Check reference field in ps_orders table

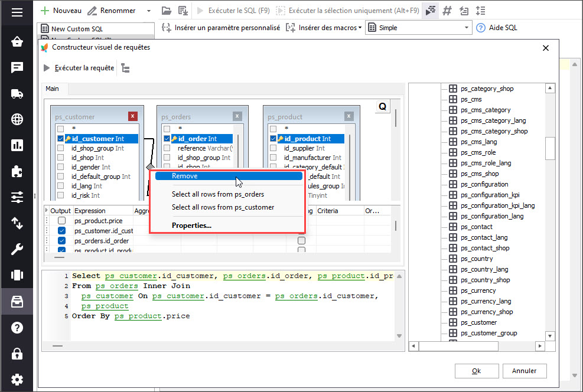click(x=167, y=148)
